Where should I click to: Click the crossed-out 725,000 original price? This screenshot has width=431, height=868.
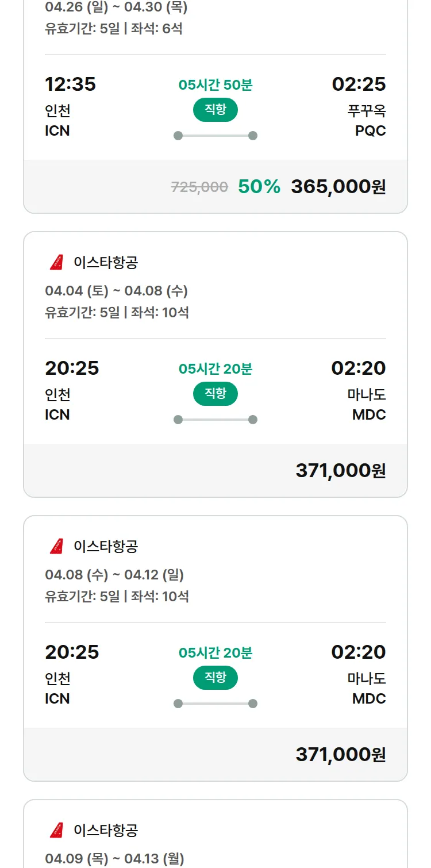199,187
